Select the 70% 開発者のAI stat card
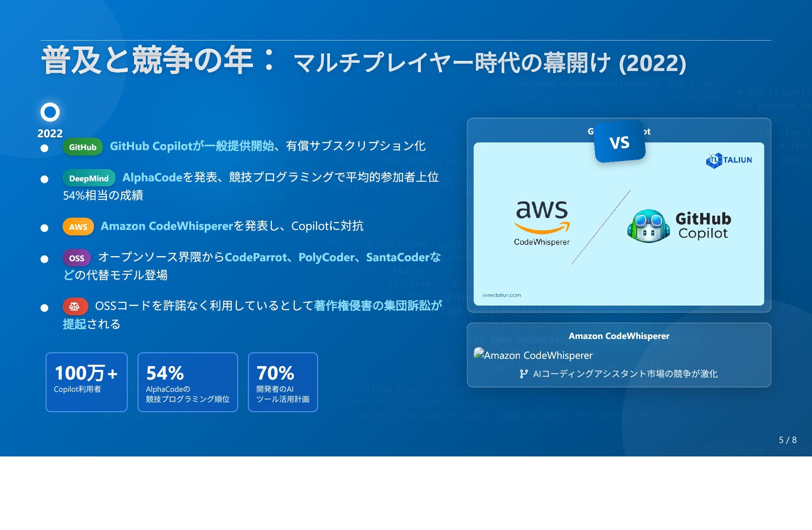This screenshot has width=812, height=530. coord(283,382)
